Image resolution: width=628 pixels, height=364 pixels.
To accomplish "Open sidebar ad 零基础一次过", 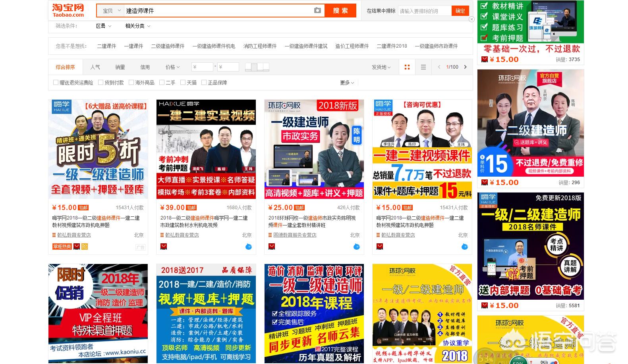I will point(531,27).
